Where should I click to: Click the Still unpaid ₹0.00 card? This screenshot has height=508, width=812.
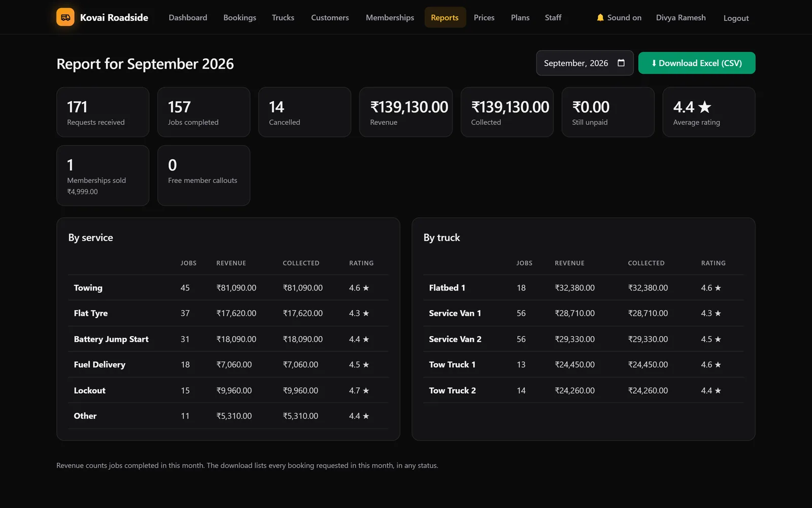(x=607, y=112)
